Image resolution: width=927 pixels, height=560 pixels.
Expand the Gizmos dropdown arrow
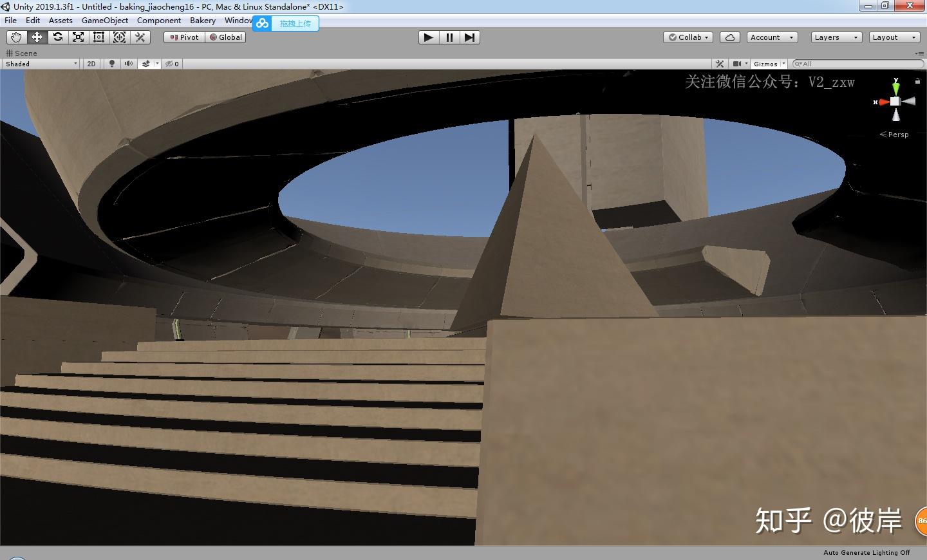[783, 64]
